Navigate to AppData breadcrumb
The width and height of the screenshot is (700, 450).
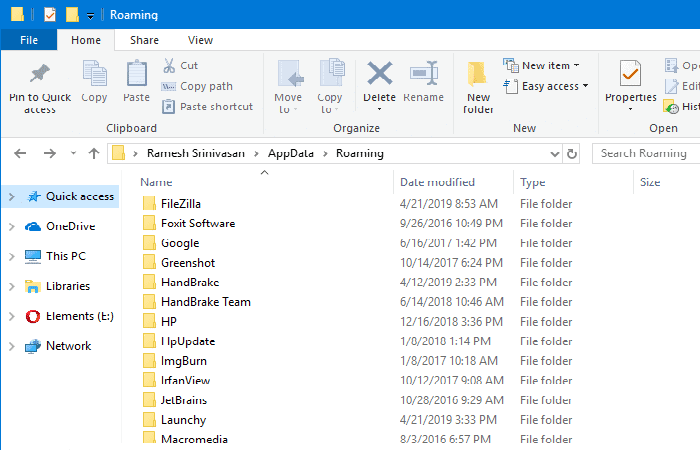(291, 153)
